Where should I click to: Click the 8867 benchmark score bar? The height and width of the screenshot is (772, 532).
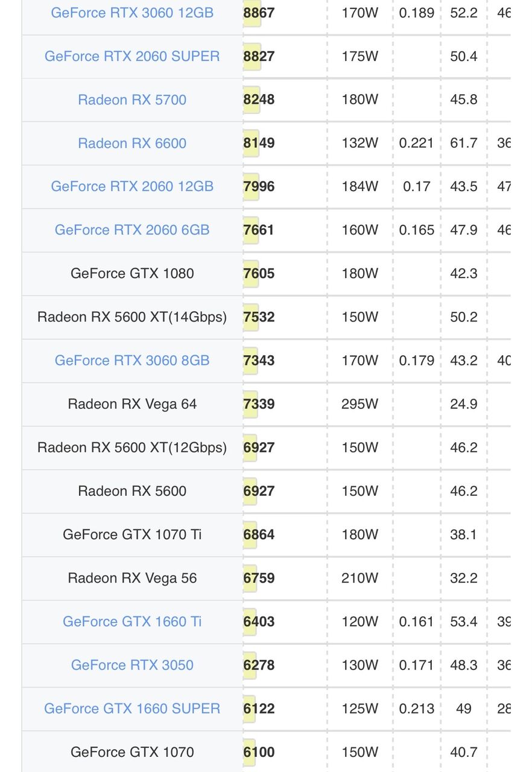pyautogui.click(x=259, y=13)
